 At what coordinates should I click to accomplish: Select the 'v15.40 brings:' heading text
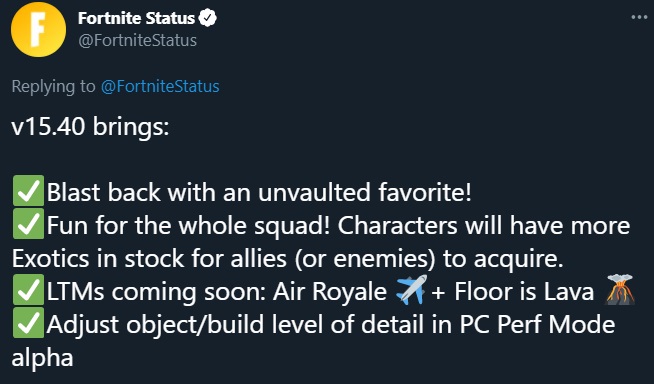(90, 126)
